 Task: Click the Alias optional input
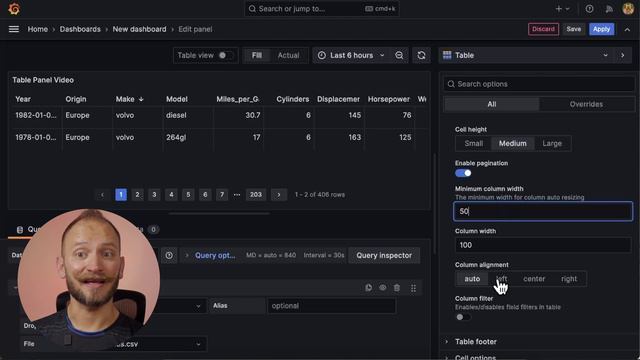point(331,306)
